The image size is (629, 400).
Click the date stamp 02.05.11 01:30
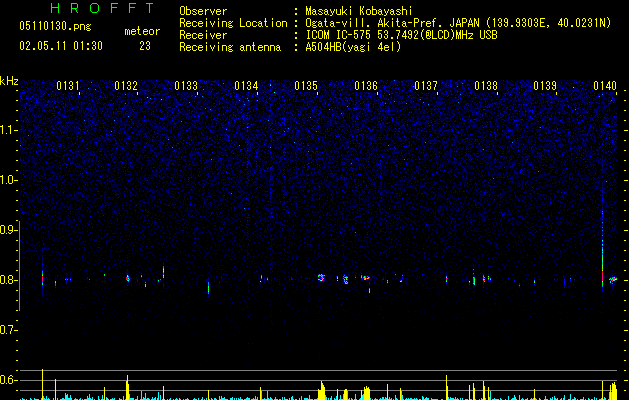[61, 46]
